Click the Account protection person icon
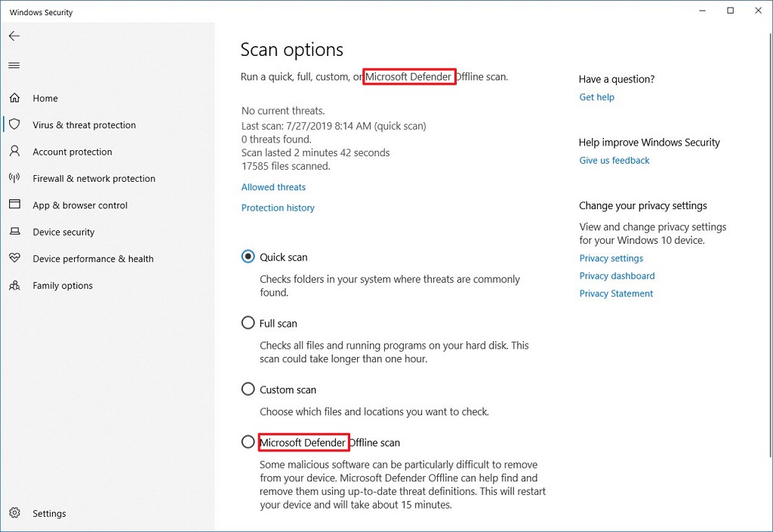The width and height of the screenshot is (773, 532). click(15, 151)
